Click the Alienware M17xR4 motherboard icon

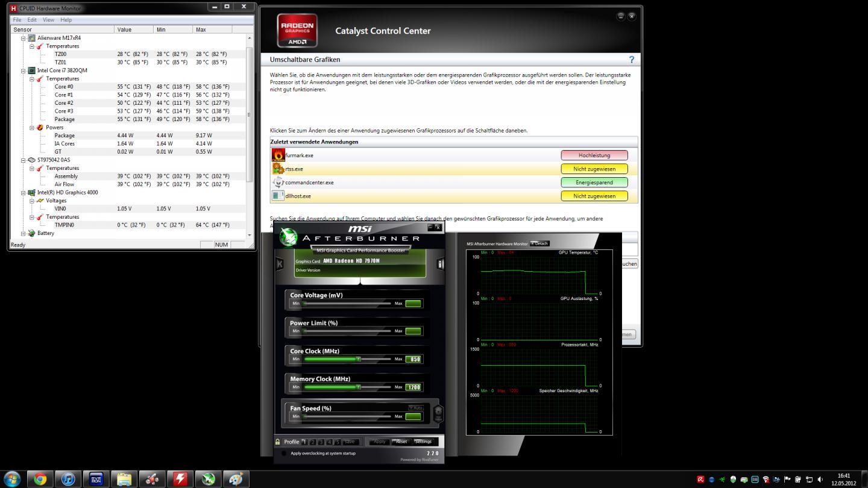(32, 38)
